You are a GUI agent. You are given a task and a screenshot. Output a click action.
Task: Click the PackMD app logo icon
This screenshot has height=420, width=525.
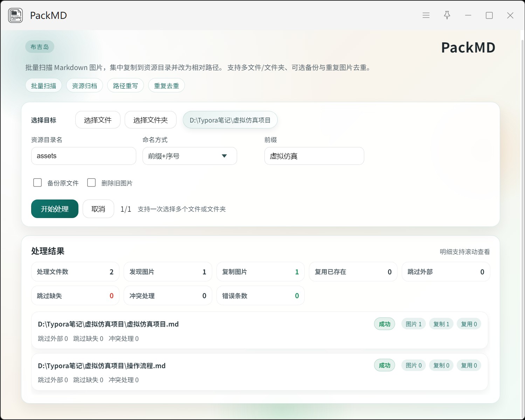[x=15, y=15]
